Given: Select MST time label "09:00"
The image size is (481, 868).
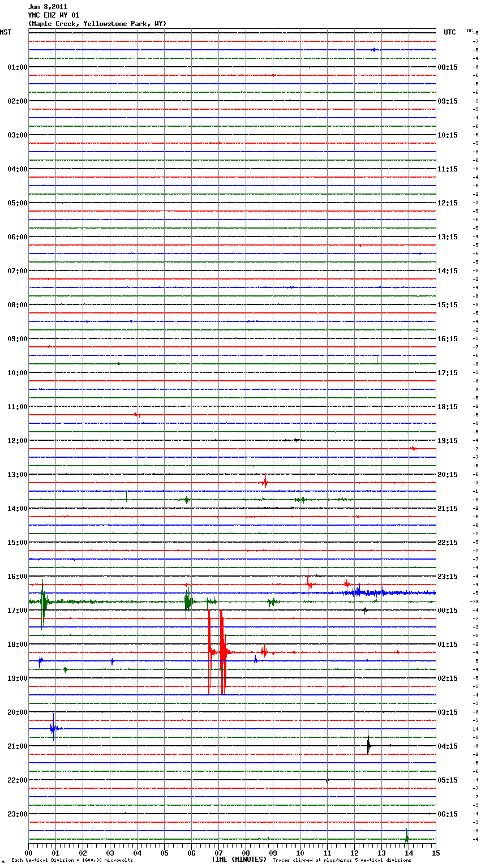Looking at the screenshot, I should [18, 339].
